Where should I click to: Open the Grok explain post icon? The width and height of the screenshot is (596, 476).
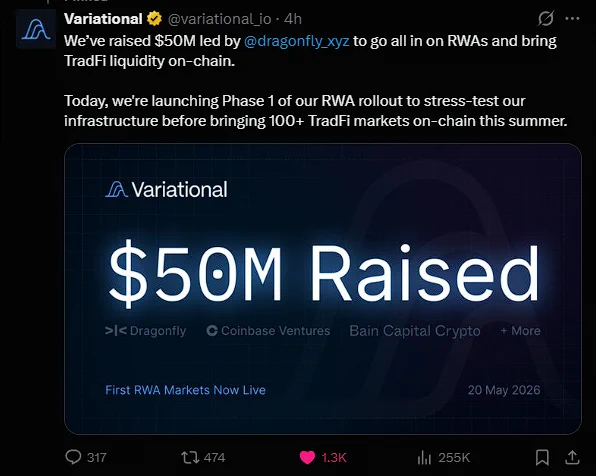coord(545,18)
